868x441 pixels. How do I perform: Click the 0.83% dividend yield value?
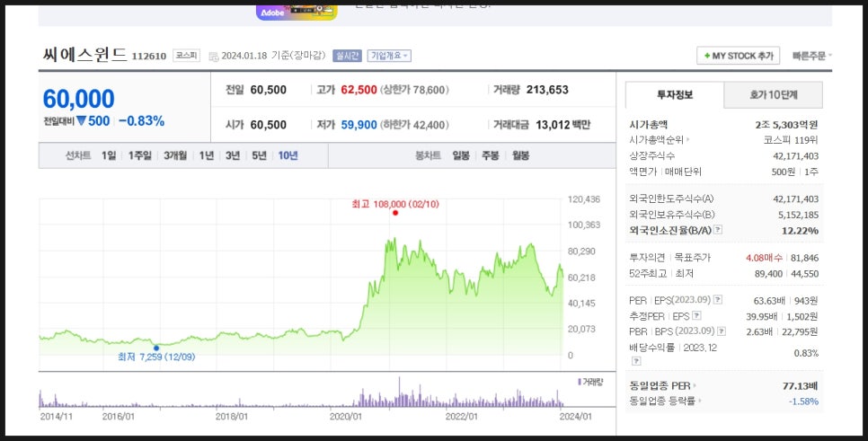click(x=806, y=353)
